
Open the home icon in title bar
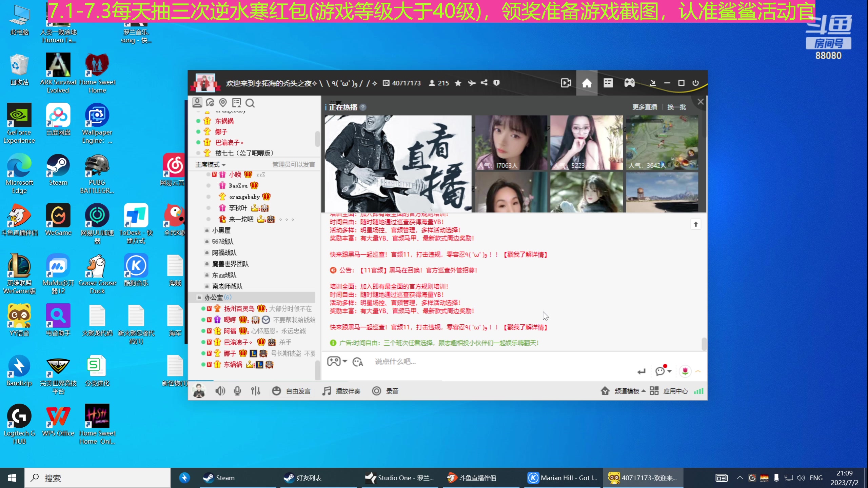pyautogui.click(x=587, y=83)
